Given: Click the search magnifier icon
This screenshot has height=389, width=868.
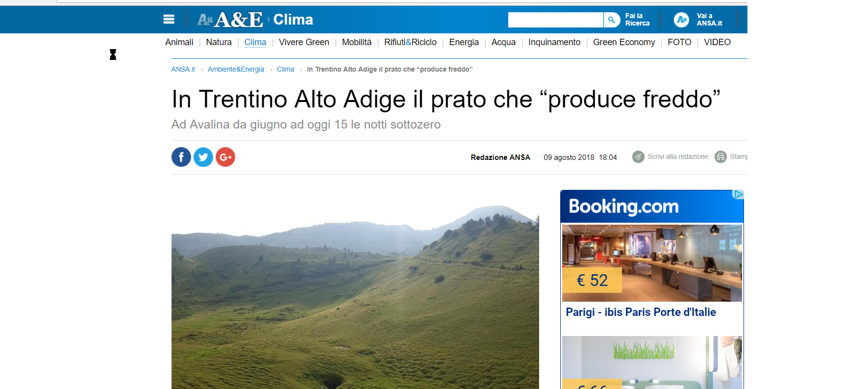Looking at the screenshot, I should (x=612, y=20).
